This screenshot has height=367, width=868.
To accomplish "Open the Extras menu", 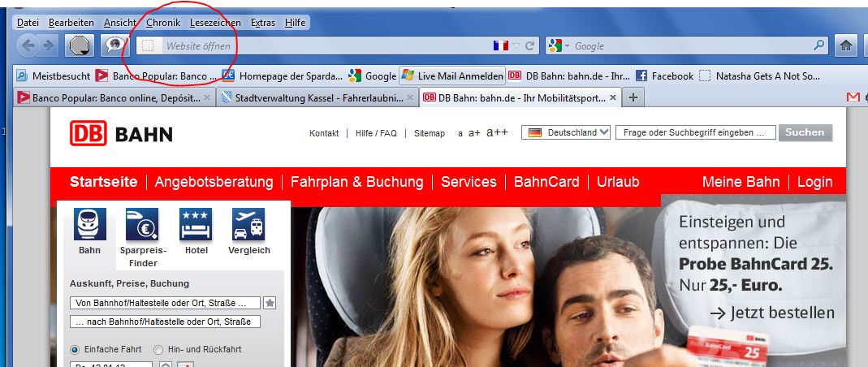I will pos(263,23).
